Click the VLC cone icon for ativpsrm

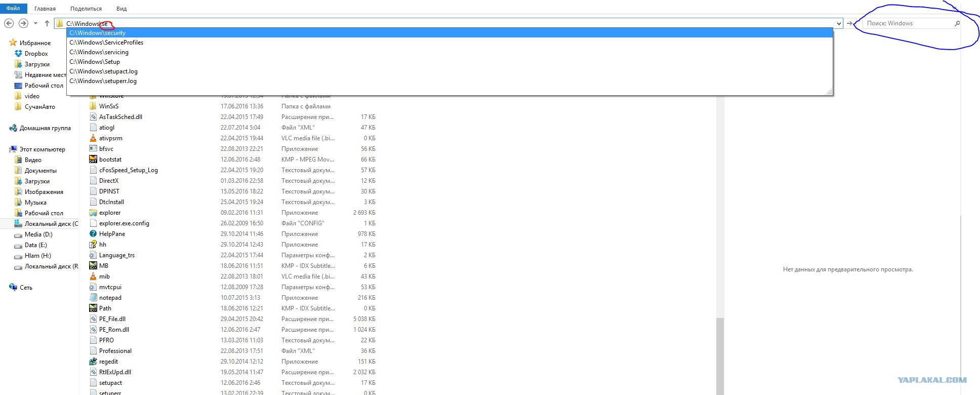click(x=93, y=138)
